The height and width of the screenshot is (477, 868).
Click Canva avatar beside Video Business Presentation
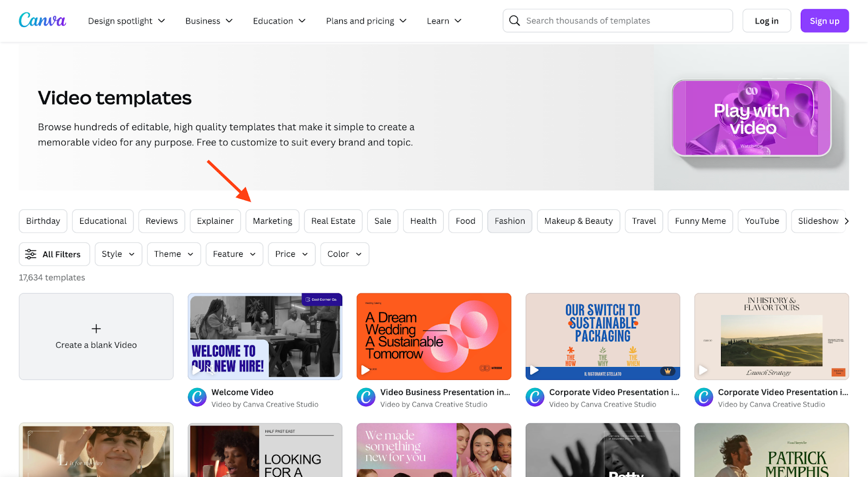(x=366, y=397)
